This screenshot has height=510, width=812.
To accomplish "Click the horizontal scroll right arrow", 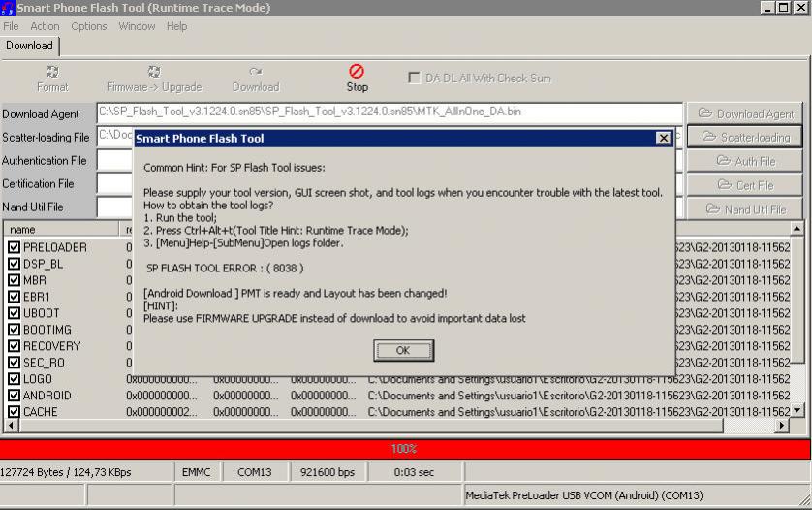I will point(782,426).
